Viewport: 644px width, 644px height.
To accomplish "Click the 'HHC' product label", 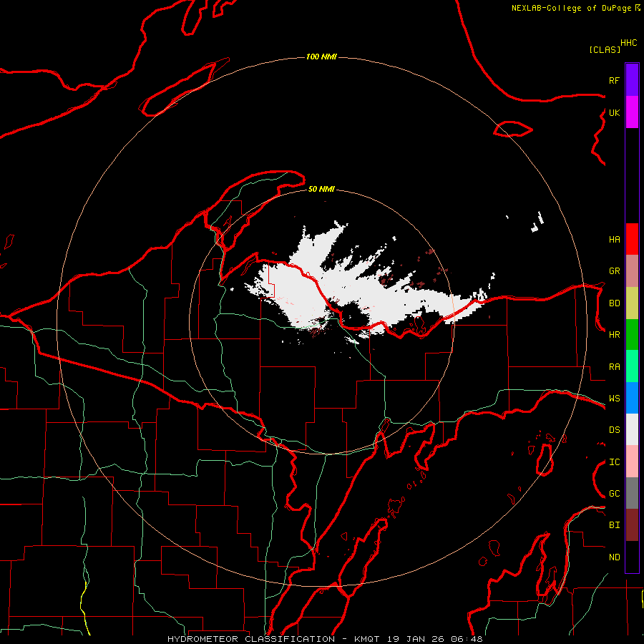I will click(x=628, y=43).
